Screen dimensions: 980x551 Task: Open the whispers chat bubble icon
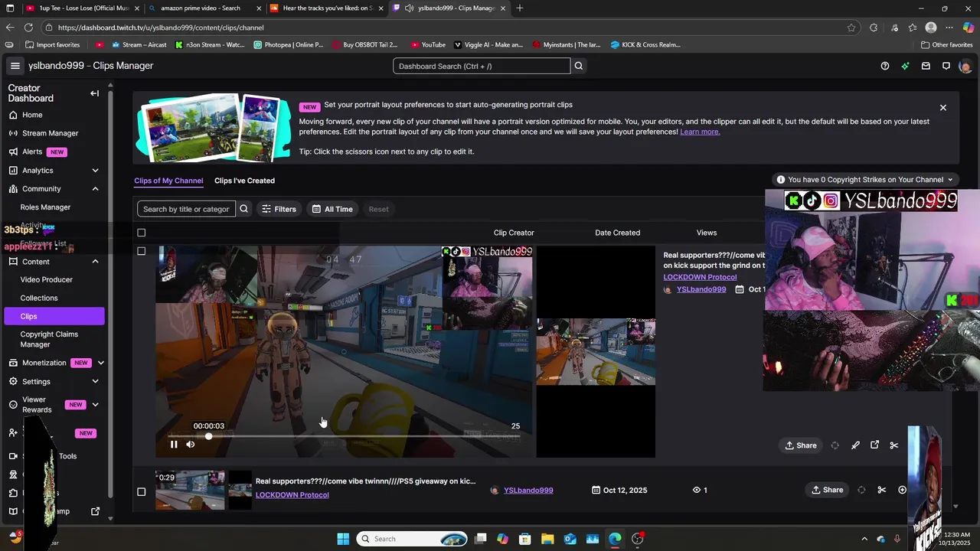coord(946,66)
